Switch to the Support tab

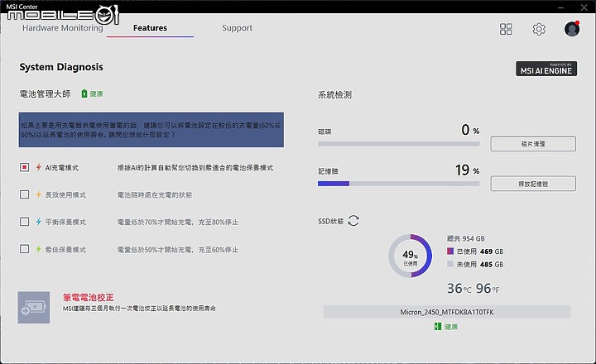[x=238, y=28]
